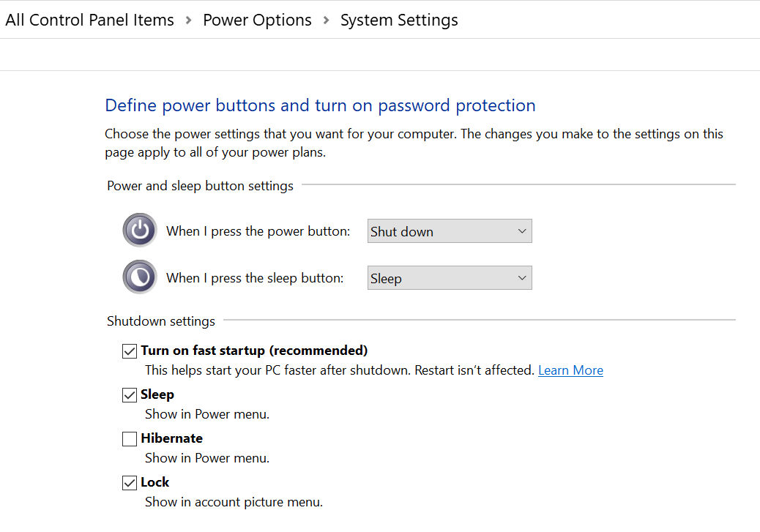Open the power button action dropdown
Image resolution: width=760 pixels, height=532 pixels.
click(x=449, y=231)
